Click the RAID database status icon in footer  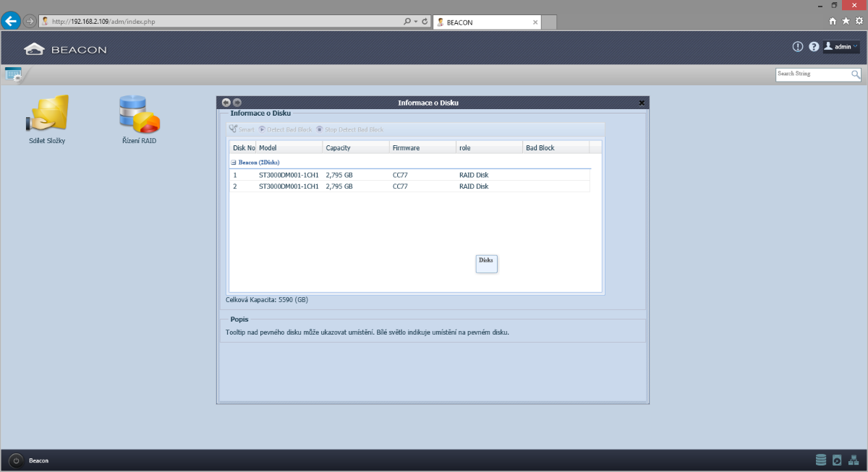click(820, 460)
